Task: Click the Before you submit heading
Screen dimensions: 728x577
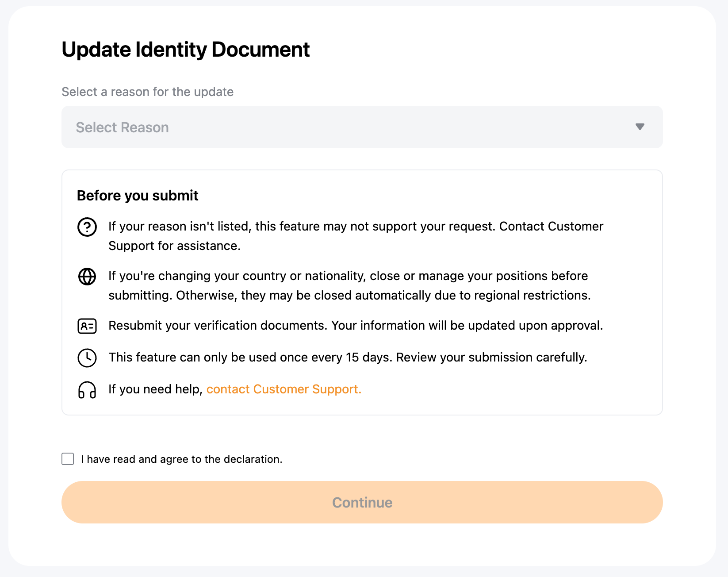Action: [x=138, y=196]
